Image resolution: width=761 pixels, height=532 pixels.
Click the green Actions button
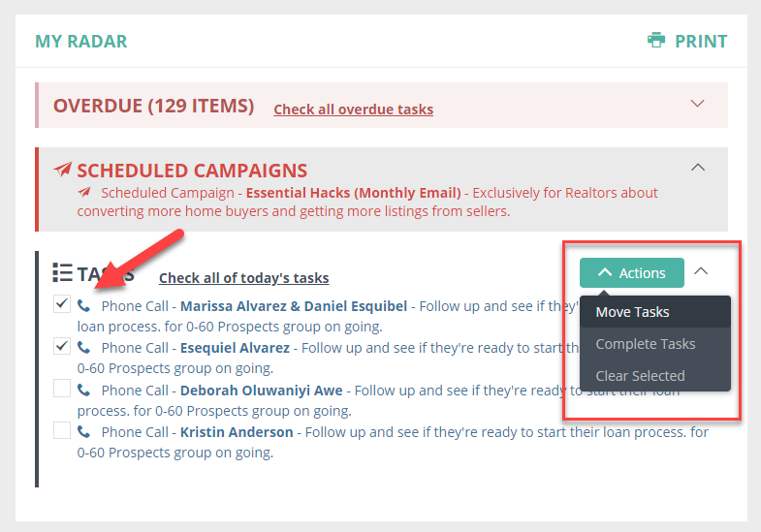[632, 273]
